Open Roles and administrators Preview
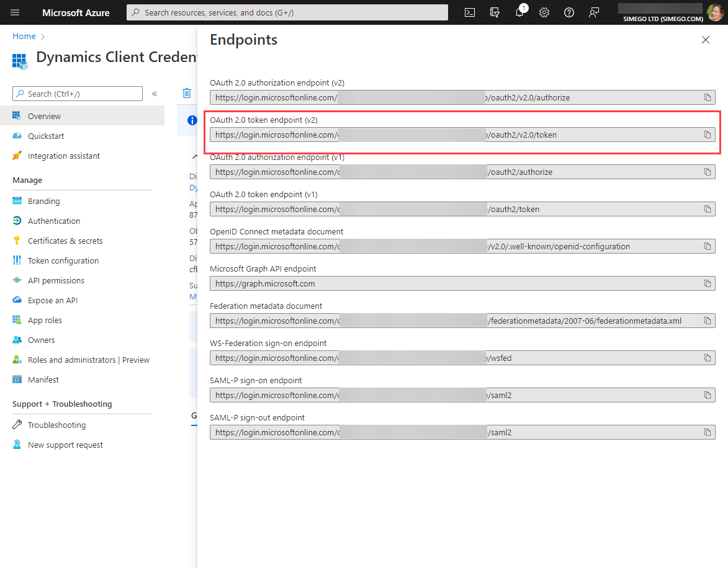Image resolution: width=728 pixels, height=568 pixels. 82,360
